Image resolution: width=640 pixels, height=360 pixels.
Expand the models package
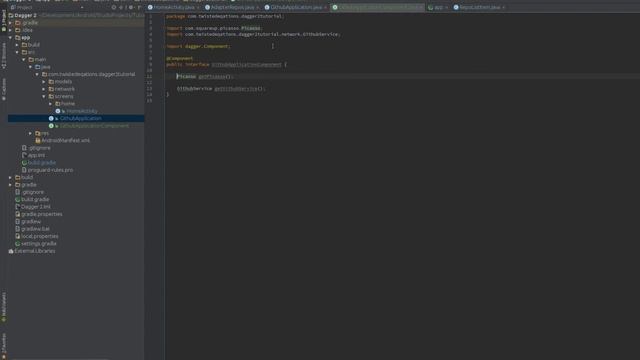[x=44, y=82]
